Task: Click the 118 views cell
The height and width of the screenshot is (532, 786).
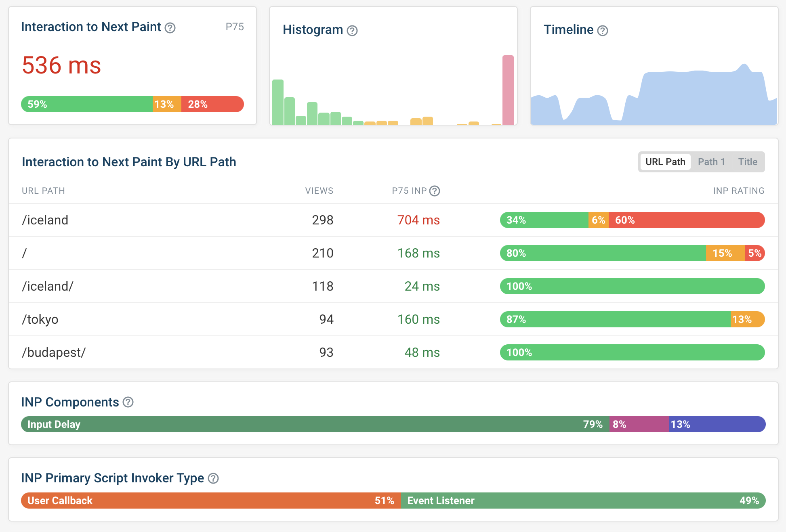Action: [x=323, y=286]
